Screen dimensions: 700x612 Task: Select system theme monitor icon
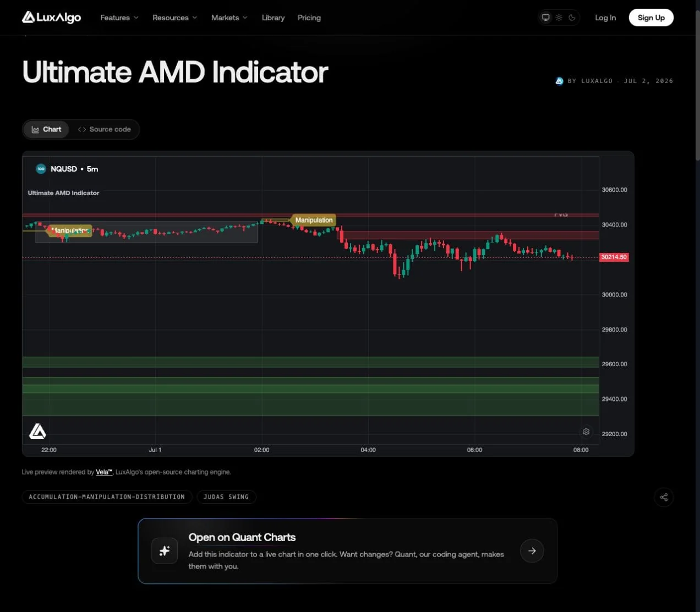(546, 18)
